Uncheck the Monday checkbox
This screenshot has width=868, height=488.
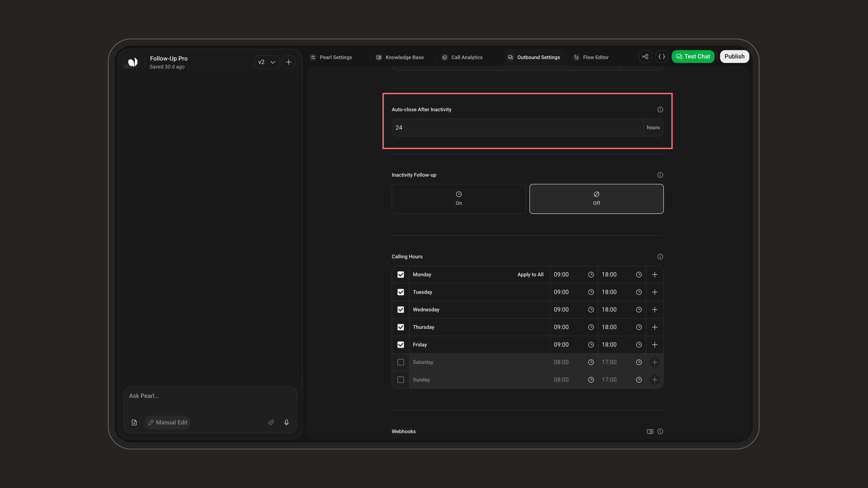point(401,274)
